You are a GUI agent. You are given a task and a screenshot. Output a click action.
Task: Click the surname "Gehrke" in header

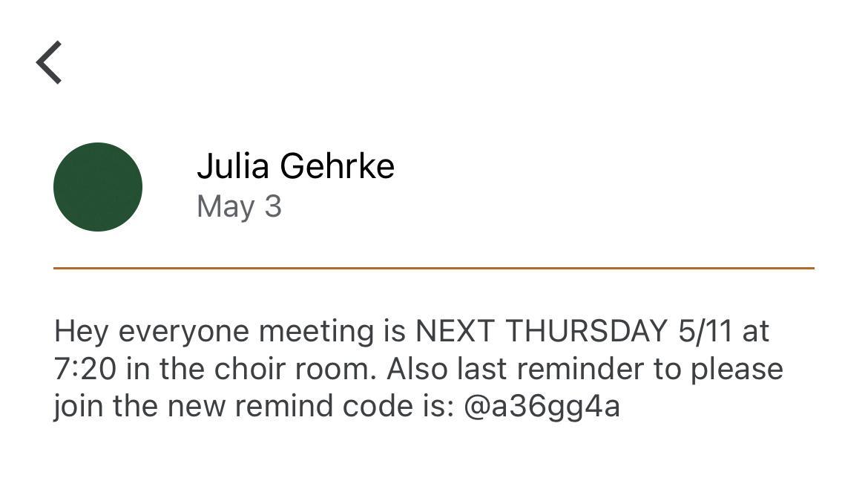(x=337, y=165)
